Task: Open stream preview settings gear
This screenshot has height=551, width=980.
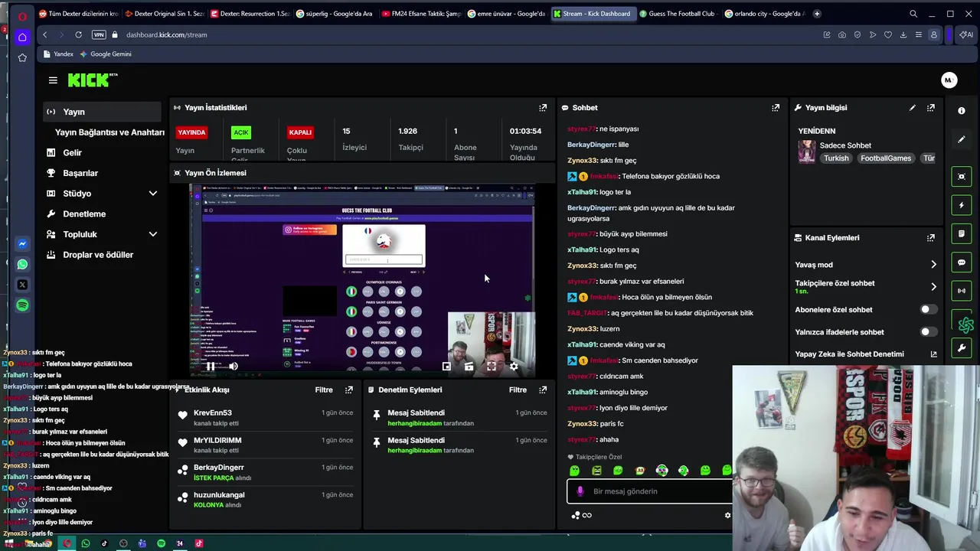Action: (514, 367)
